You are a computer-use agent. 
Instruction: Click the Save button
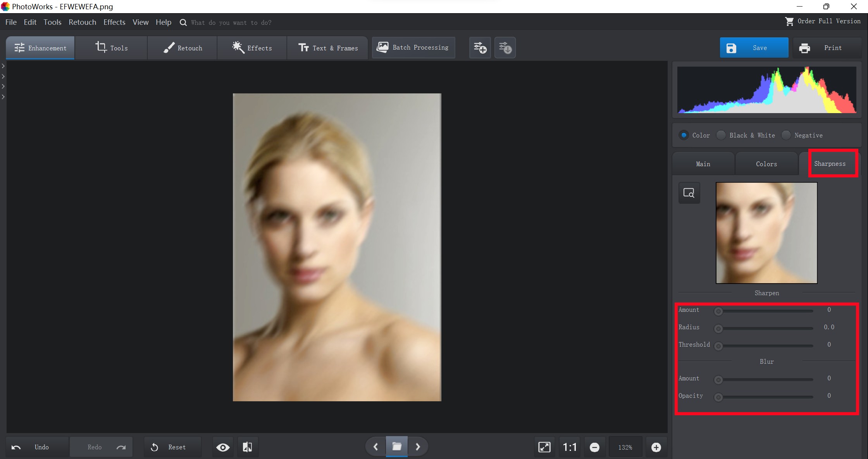point(754,48)
